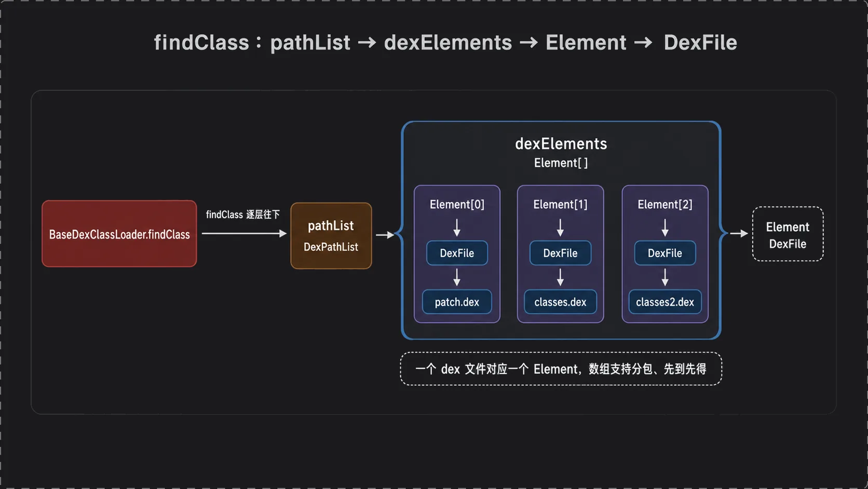This screenshot has width=868, height=489.
Task: Click the DexFile box under Element[1]
Action: click(x=560, y=253)
